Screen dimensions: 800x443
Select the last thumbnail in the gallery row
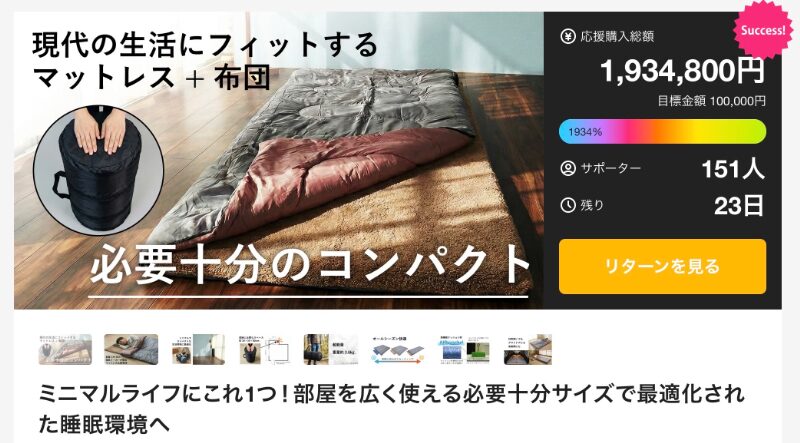528,349
